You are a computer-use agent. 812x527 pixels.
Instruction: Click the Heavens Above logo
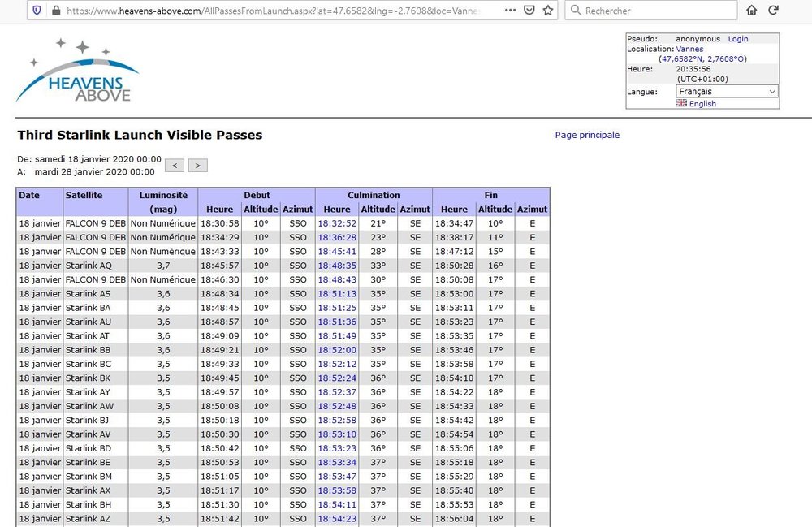click(77, 70)
